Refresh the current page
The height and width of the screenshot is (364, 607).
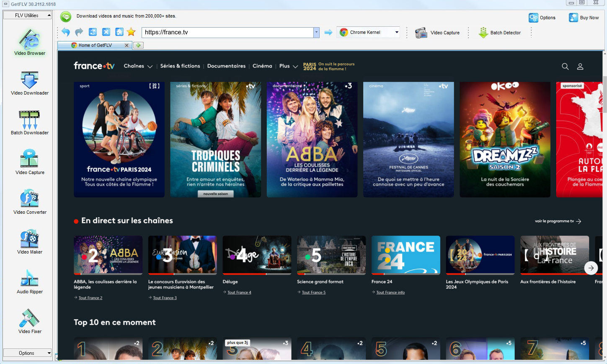[93, 32]
